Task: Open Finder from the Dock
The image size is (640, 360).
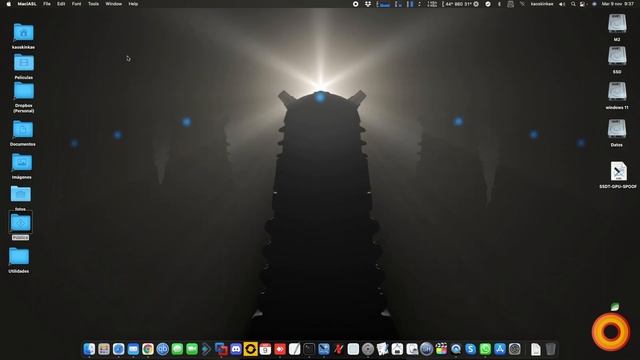Action: point(89,349)
